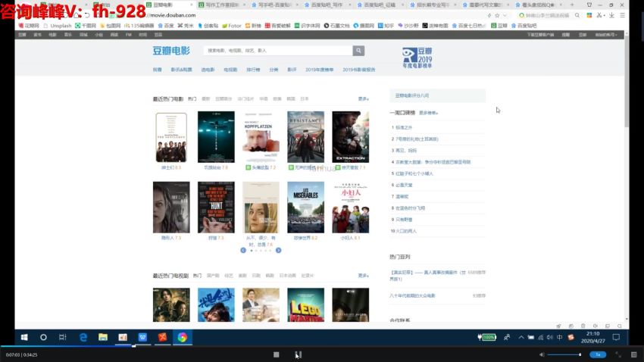Click the Douban movie search box

[x=278, y=51]
